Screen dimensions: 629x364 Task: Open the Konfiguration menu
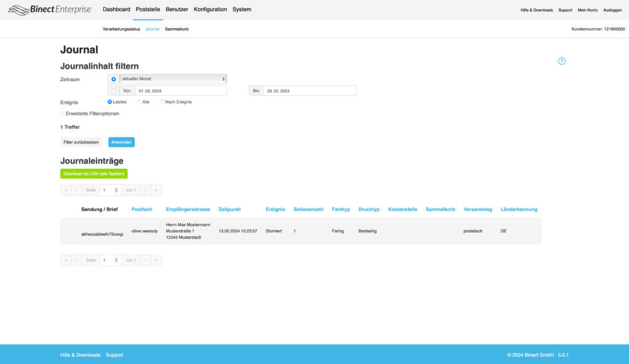[x=210, y=10]
